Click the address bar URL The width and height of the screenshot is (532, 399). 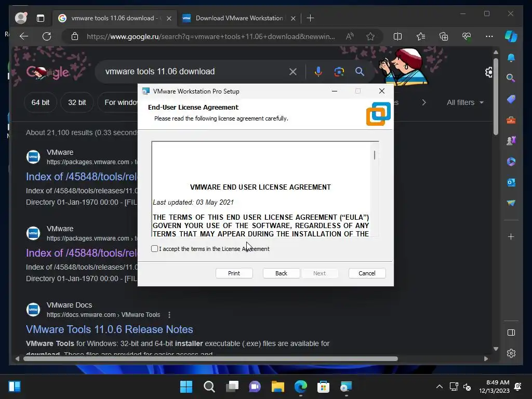[x=210, y=36]
